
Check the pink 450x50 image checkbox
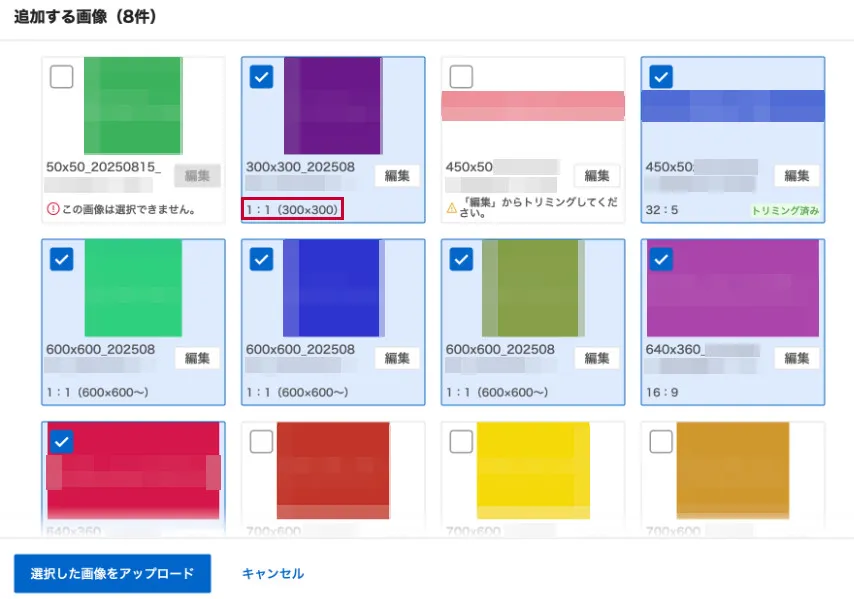coord(461,77)
